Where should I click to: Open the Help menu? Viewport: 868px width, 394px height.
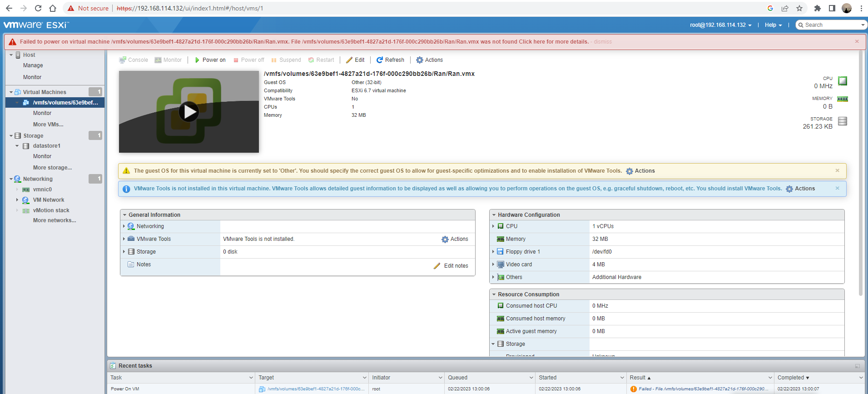[773, 25]
